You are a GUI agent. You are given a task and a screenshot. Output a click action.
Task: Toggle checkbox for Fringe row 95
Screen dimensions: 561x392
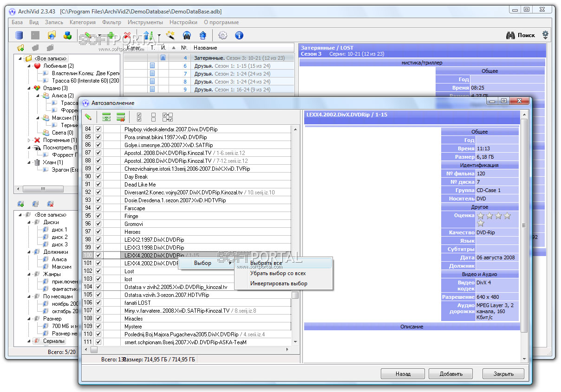pyautogui.click(x=98, y=216)
